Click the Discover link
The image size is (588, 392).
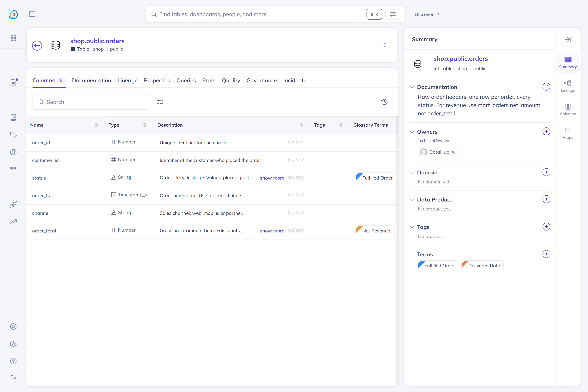[427, 15]
